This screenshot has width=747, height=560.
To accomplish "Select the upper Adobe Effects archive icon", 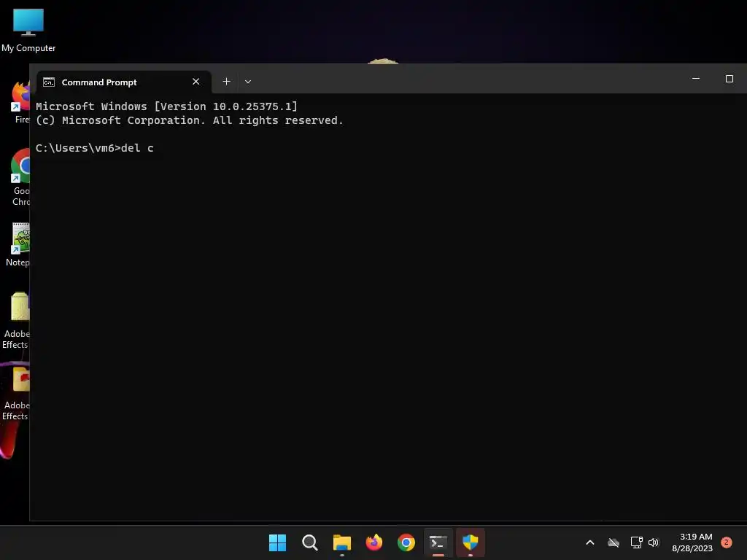I will coord(17,320).
